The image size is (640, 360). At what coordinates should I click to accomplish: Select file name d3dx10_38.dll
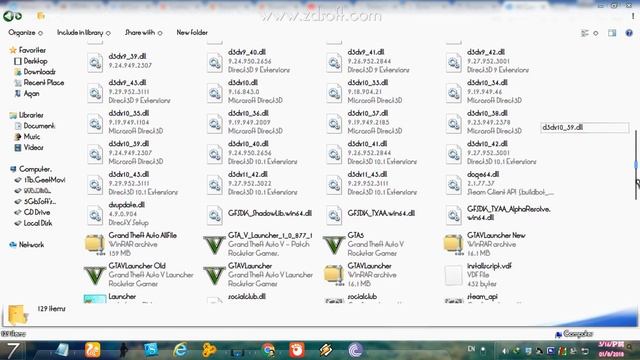(487, 113)
